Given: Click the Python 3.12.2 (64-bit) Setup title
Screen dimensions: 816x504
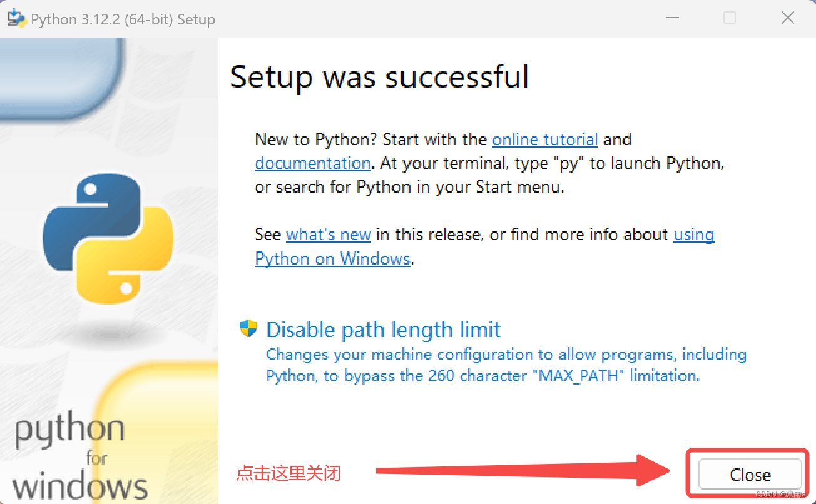Looking at the screenshot, I should pos(123,19).
